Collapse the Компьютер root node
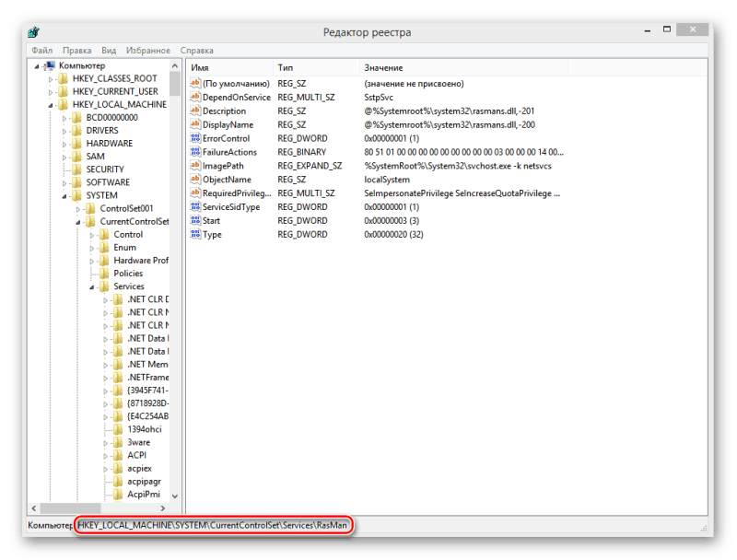 [37, 66]
